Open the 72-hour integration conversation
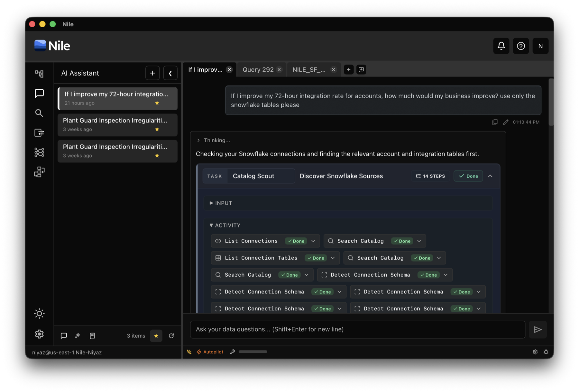The width and height of the screenshot is (579, 392). pos(117,98)
